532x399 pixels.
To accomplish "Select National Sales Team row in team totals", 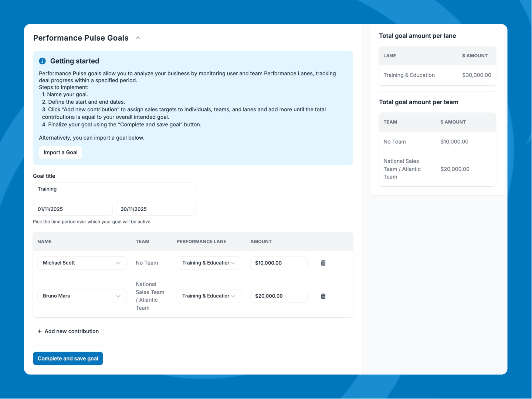I will click(437, 169).
